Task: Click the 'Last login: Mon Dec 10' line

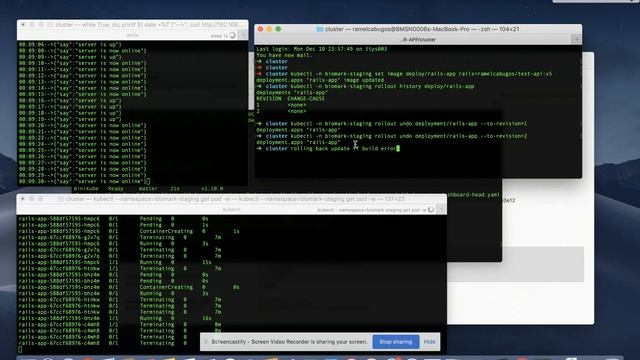Action: pyautogui.click(x=322, y=49)
